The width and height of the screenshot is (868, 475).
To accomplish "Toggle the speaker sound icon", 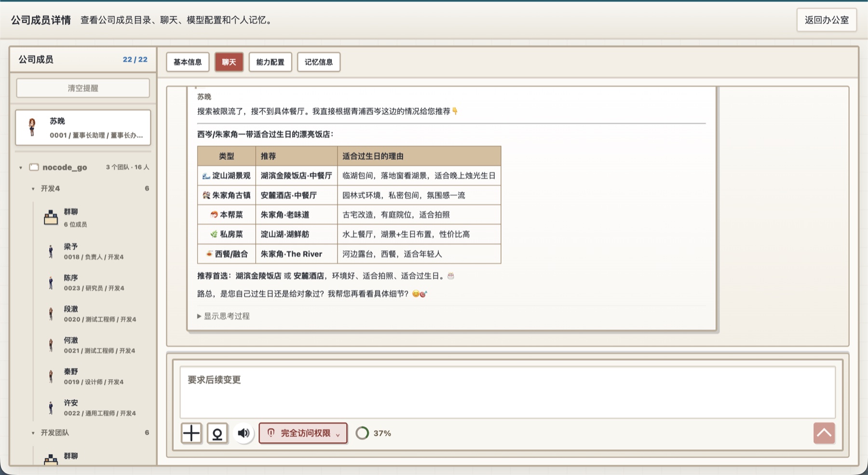I will pyautogui.click(x=244, y=433).
